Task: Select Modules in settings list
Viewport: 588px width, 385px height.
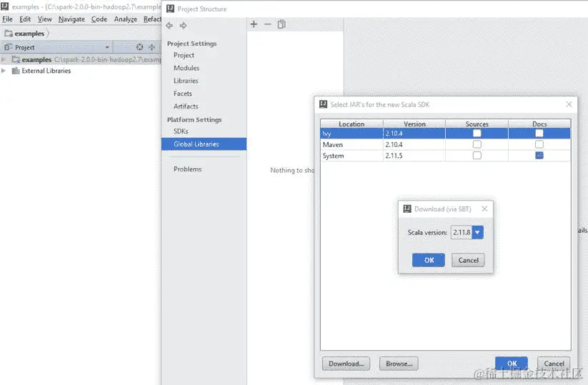Action: [x=186, y=68]
